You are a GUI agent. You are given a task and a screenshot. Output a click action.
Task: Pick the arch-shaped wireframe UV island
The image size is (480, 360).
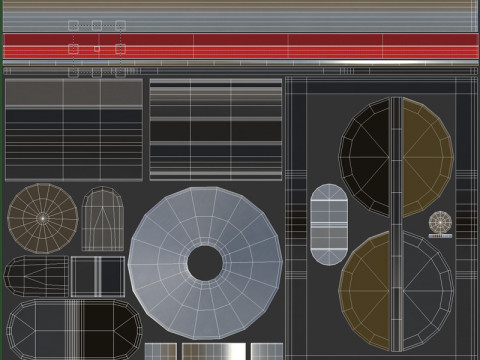click(103, 219)
